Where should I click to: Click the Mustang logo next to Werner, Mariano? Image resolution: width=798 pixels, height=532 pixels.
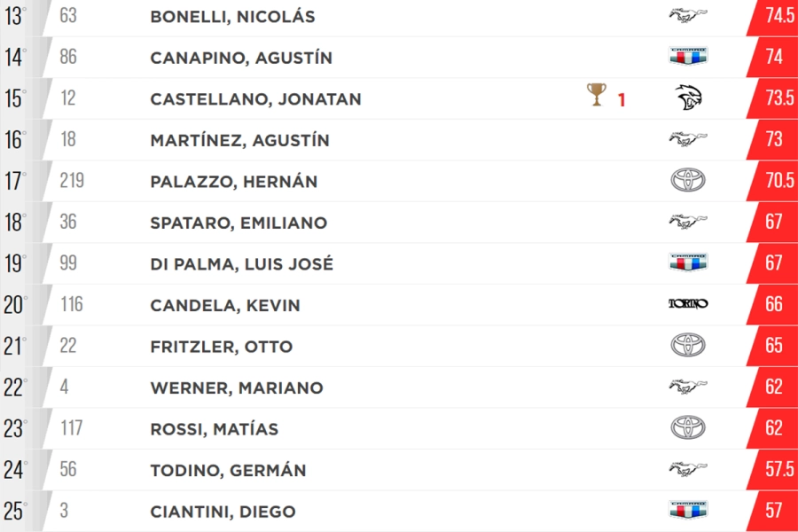(687, 387)
